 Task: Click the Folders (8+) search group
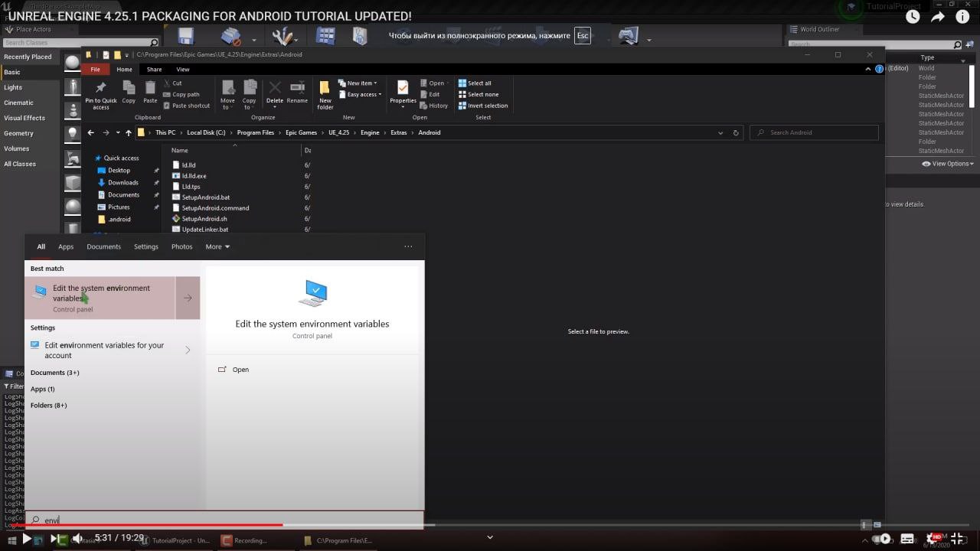48,406
